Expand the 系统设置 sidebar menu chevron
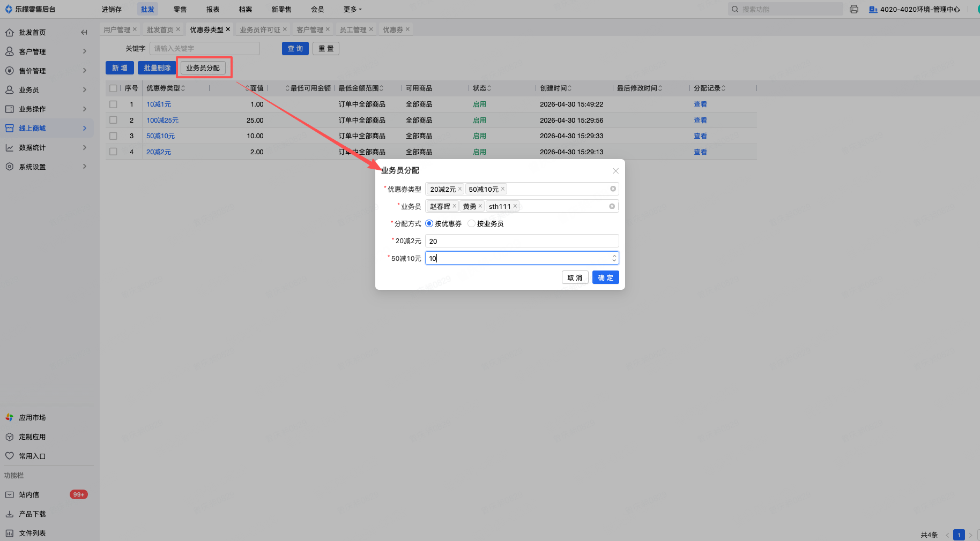 (x=85, y=167)
